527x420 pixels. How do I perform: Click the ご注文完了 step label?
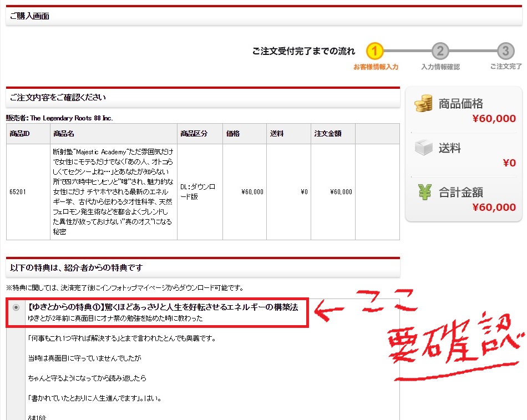coord(506,67)
